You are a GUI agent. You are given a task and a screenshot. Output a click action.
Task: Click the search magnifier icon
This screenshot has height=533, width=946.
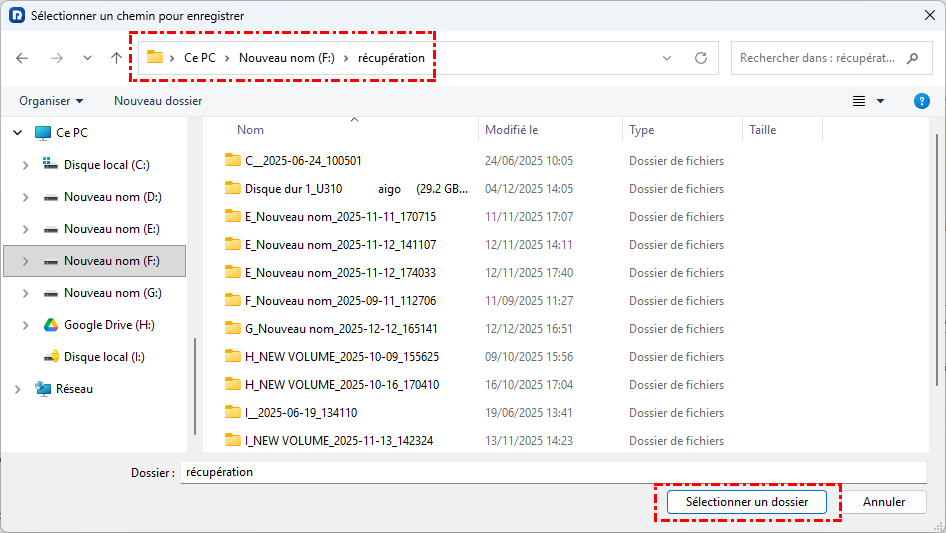coord(912,58)
